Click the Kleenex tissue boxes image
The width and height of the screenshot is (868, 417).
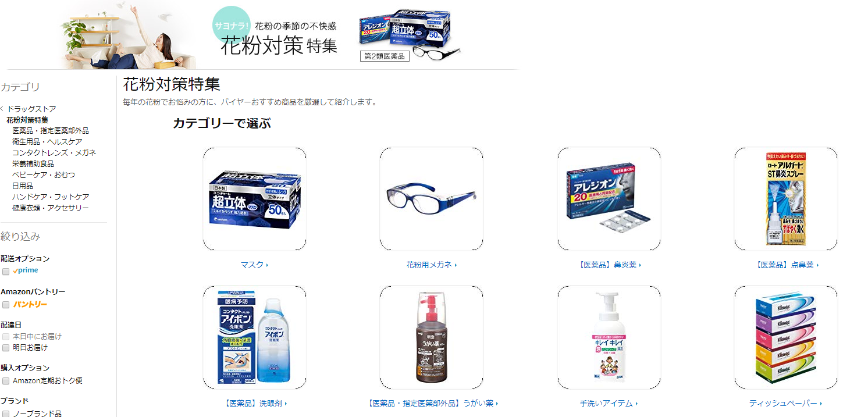coord(786,337)
